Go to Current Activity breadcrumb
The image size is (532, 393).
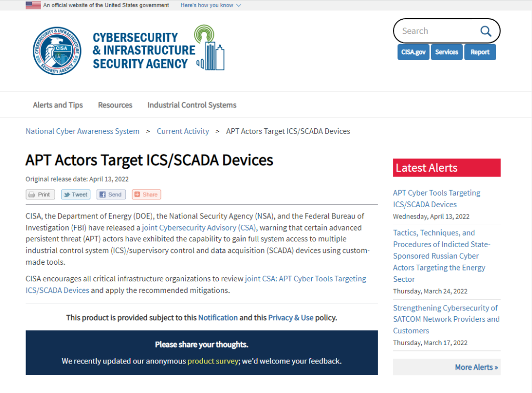pyautogui.click(x=183, y=131)
